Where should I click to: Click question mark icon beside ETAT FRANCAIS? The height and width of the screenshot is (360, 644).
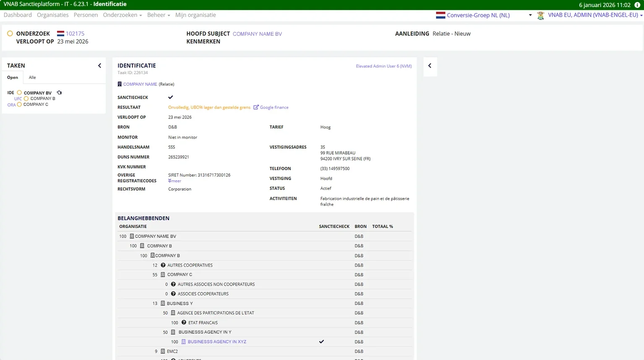(x=184, y=323)
